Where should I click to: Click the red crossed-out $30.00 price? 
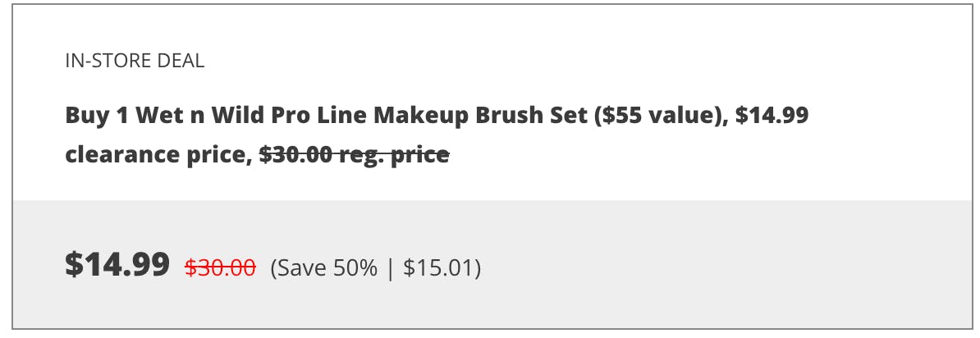(x=220, y=267)
